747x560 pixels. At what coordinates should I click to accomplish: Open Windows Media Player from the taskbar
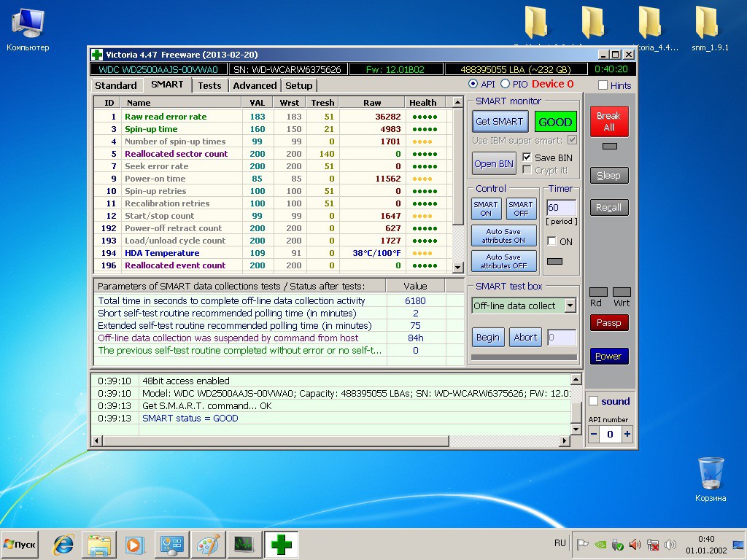pyautogui.click(x=135, y=545)
